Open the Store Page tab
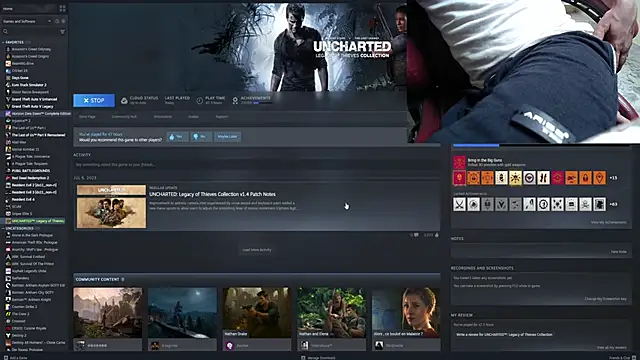The width and height of the screenshot is (640, 360). (x=87, y=117)
